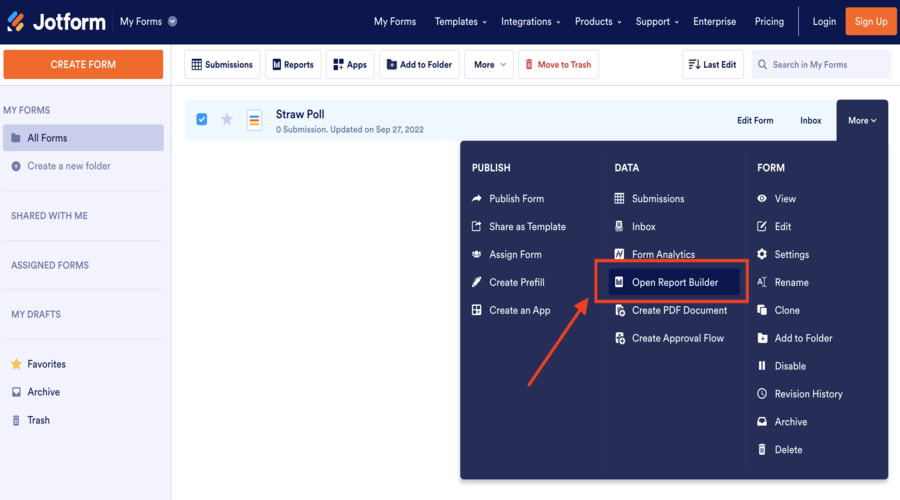Click the Create PDF Document icon
900x500 pixels.
click(x=620, y=310)
